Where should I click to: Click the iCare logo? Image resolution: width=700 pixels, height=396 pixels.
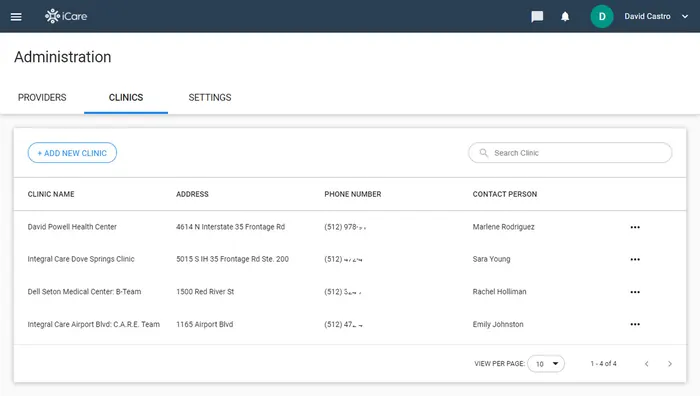[x=66, y=16]
